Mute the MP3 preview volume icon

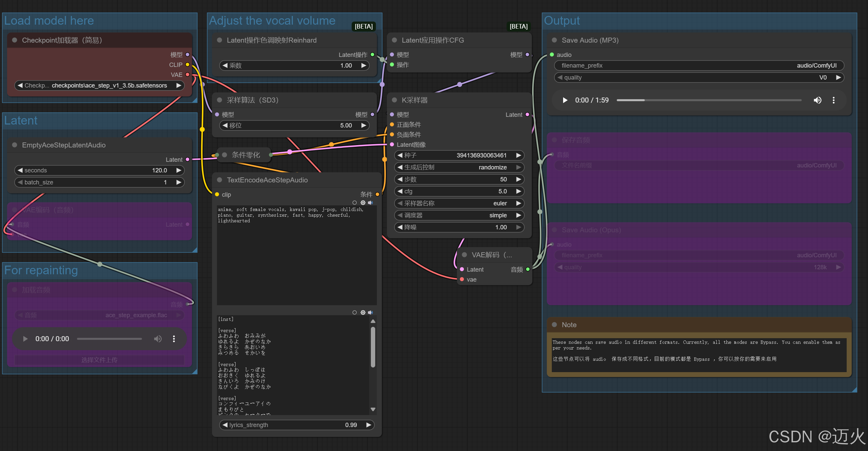(817, 100)
